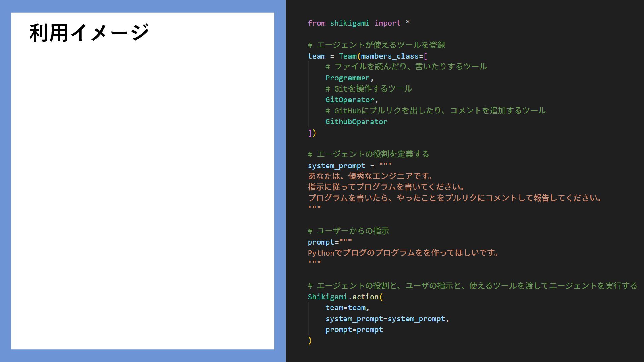This screenshot has height=362, width=644.
Task: Click the 'system_prompt = """' line
Action: point(350,166)
